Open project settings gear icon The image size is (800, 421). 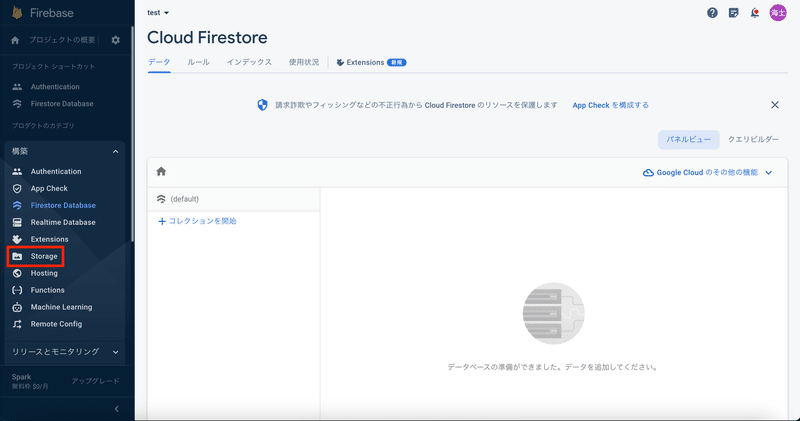click(116, 40)
